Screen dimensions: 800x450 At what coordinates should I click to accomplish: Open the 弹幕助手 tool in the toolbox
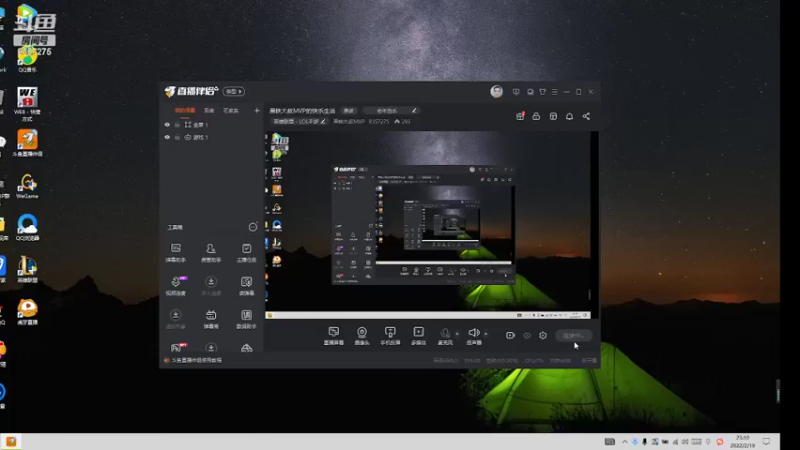pos(176,253)
